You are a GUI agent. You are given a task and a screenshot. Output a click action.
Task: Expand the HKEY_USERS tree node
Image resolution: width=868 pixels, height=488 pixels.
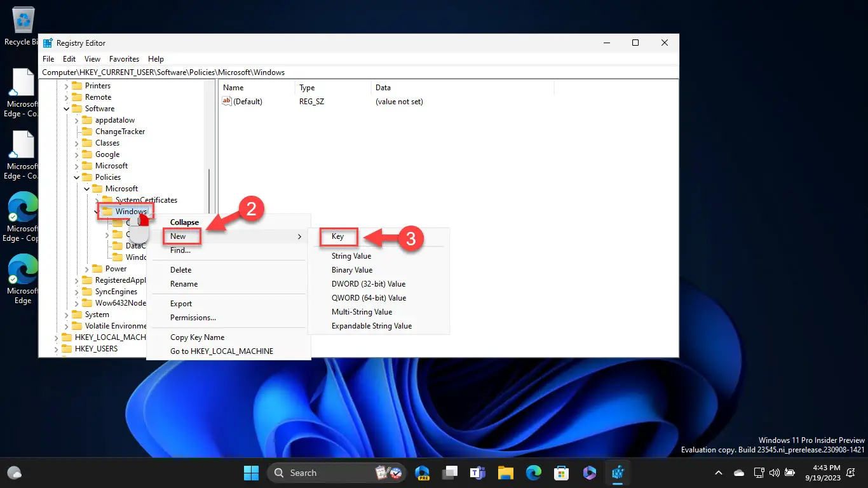(x=57, y=349)
